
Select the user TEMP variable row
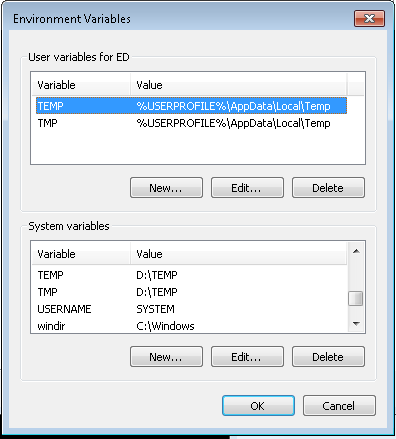click(x=191, y=106)
